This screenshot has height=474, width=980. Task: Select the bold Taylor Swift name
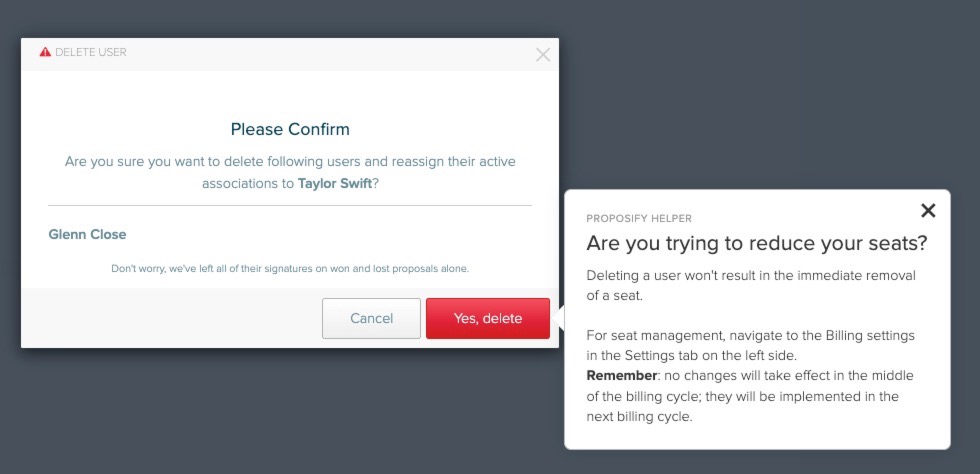tap(334, 184)
